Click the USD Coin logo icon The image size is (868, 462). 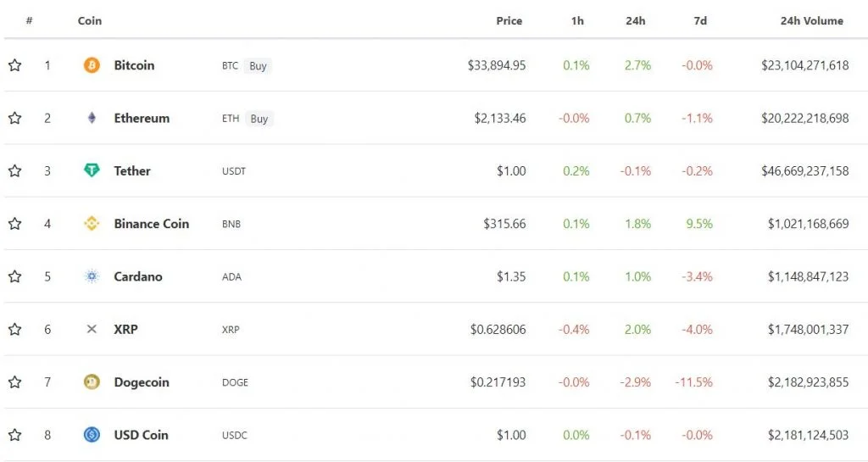(92, 435)
